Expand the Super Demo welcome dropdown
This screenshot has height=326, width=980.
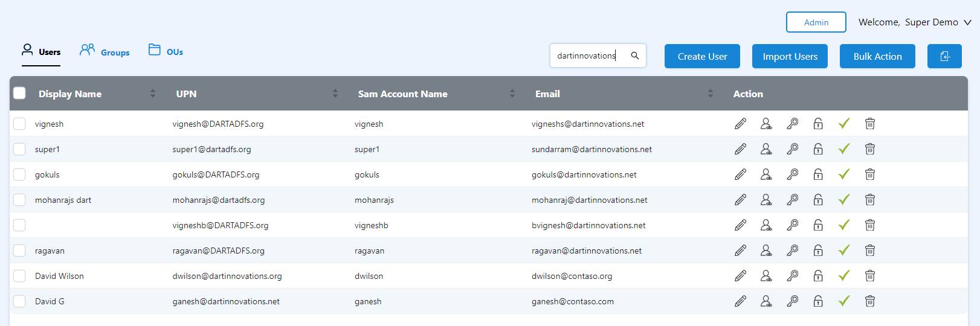point(967,22)
